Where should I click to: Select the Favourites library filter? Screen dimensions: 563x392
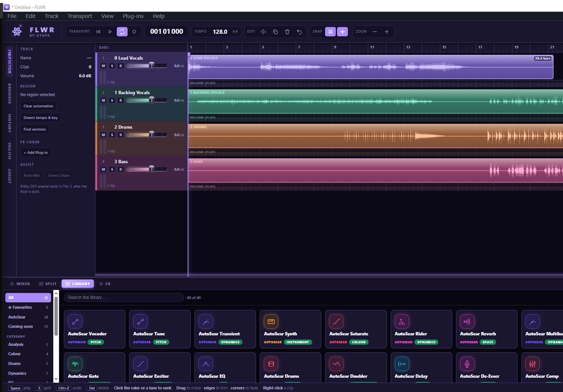(x=28, y=308)
